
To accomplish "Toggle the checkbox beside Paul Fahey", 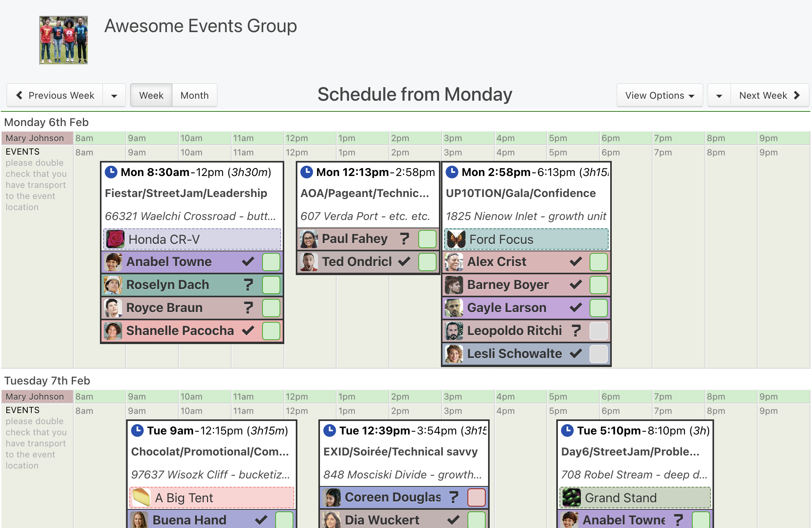I will click(427, 239).
